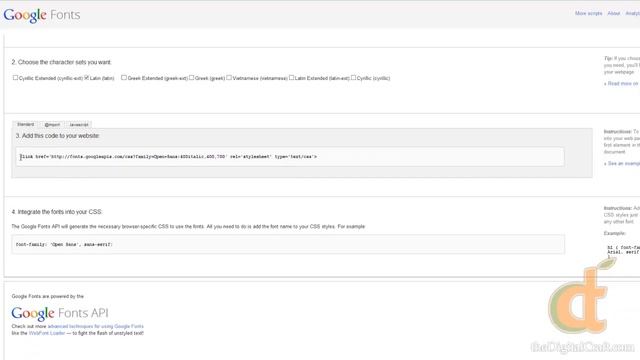Follow the 'Read more on' tip link

click(621, 84)
